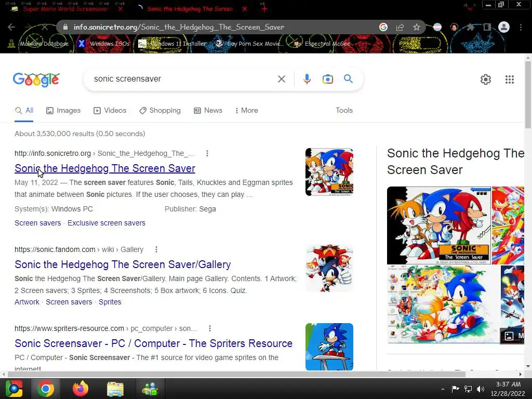Submit search with the magnifier icon

(348, 79)
